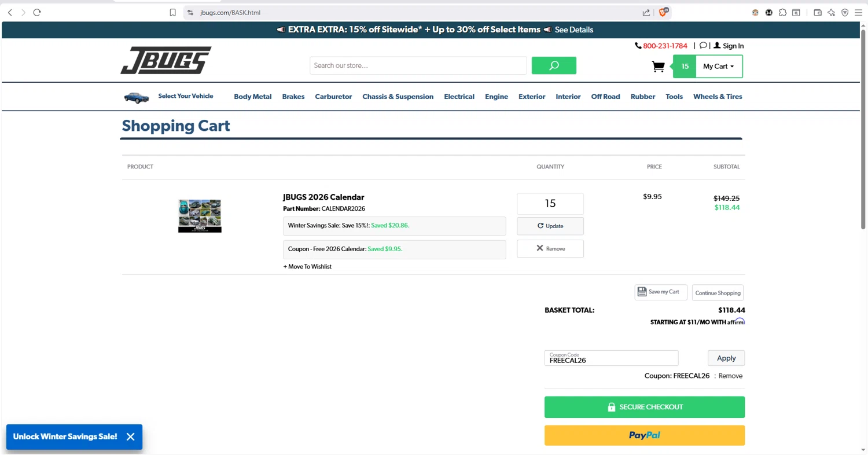Bookmark this page using the bookmark icon
The image size is (868, 455).
[172, 12]
